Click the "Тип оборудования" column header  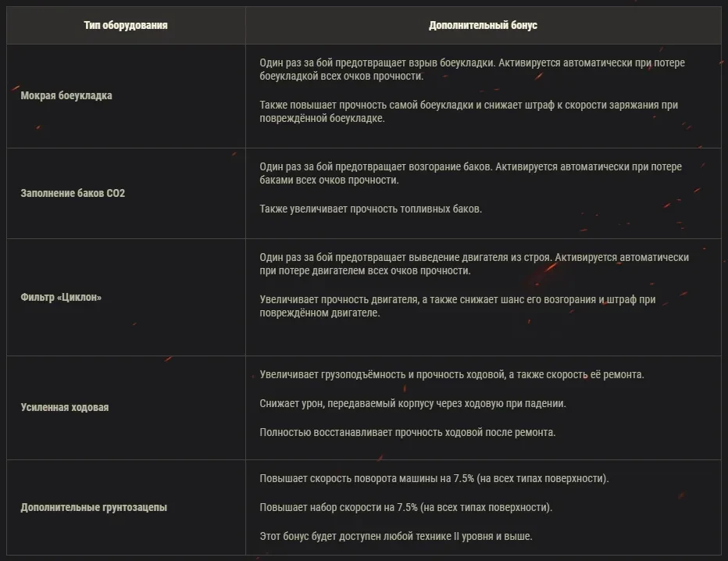pyautogui.click(x=126, y=25)
